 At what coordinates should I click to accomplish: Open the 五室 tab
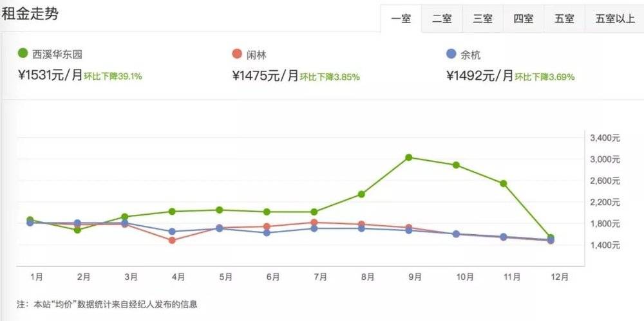[564, 19]
